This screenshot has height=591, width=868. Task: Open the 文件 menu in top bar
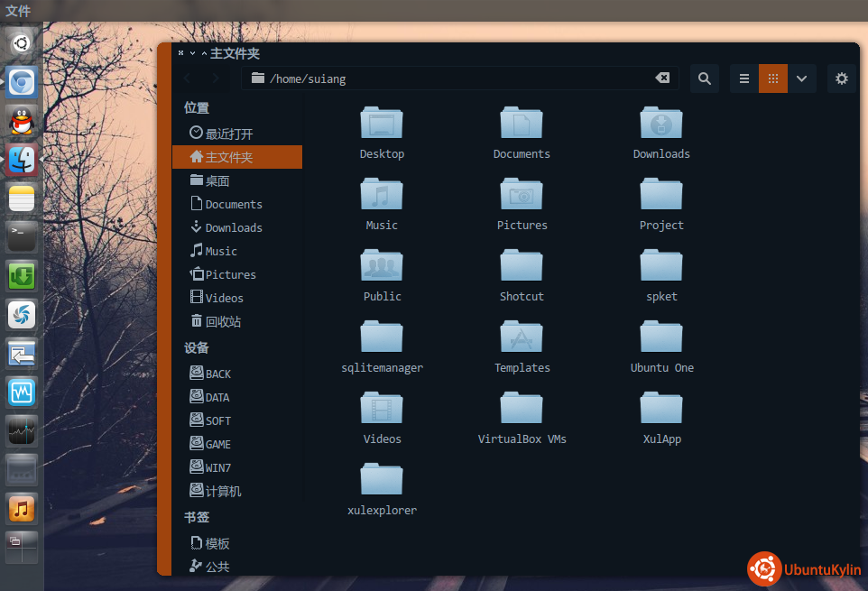point(18,11)
